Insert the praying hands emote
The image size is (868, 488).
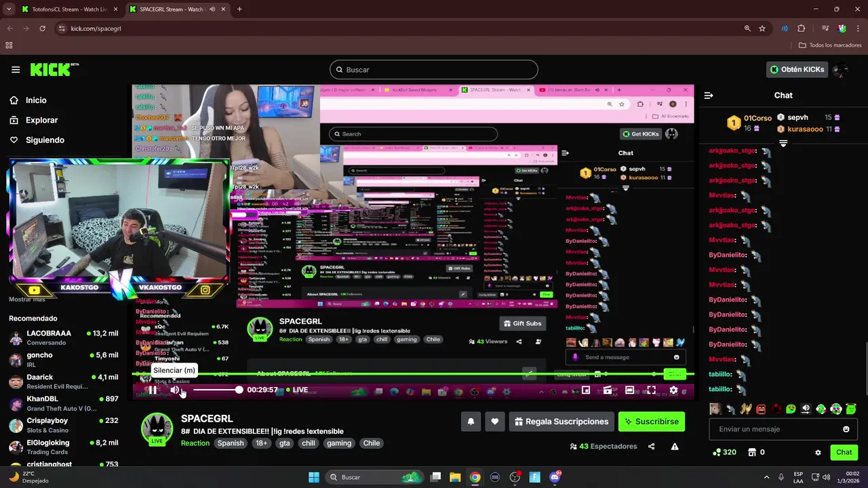746,409
